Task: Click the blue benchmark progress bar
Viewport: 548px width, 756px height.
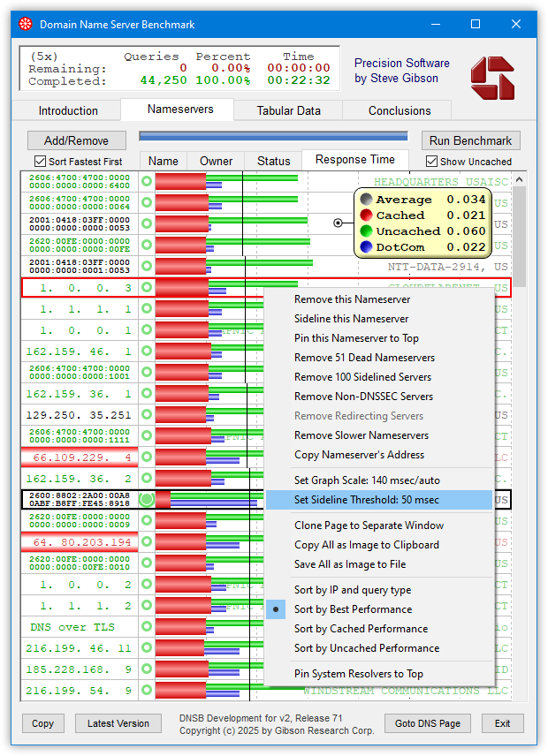Action: (x=273, y=137)
